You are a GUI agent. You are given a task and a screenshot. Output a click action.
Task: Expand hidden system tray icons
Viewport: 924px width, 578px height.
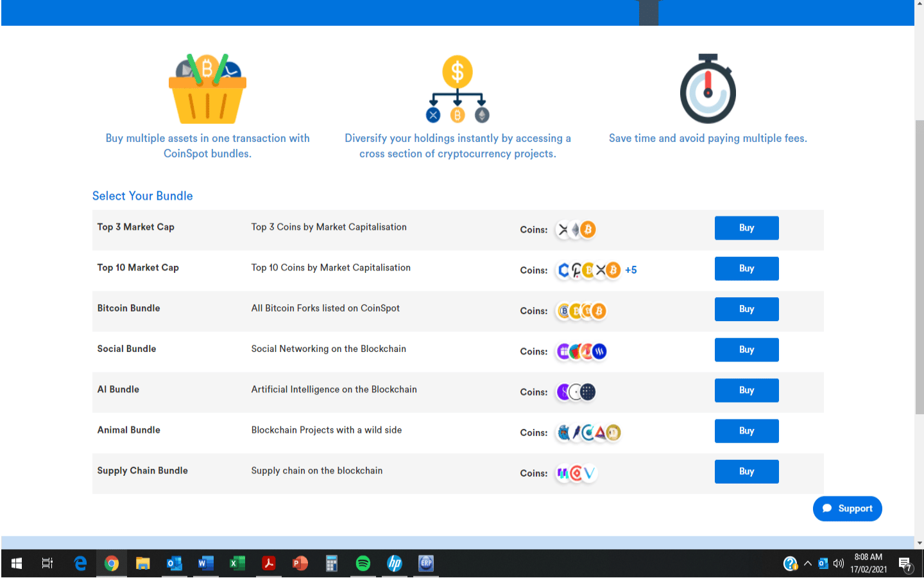point(808,564)
